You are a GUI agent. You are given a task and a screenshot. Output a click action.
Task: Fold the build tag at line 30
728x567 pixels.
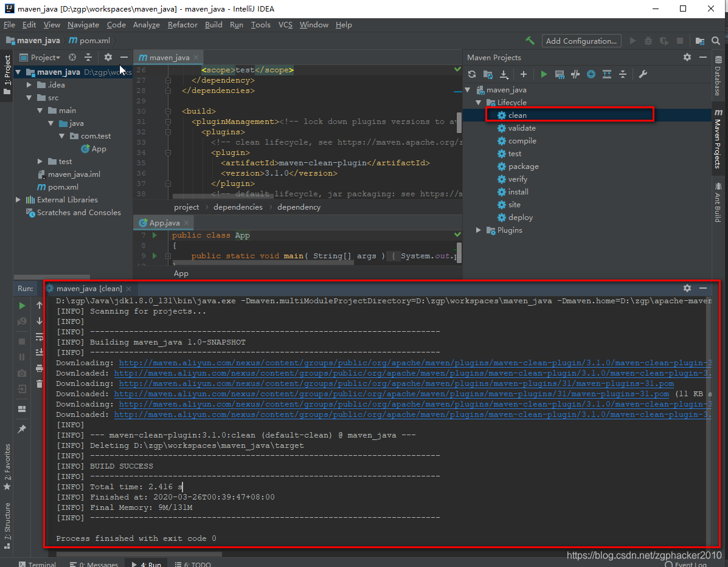click(168, 111)
